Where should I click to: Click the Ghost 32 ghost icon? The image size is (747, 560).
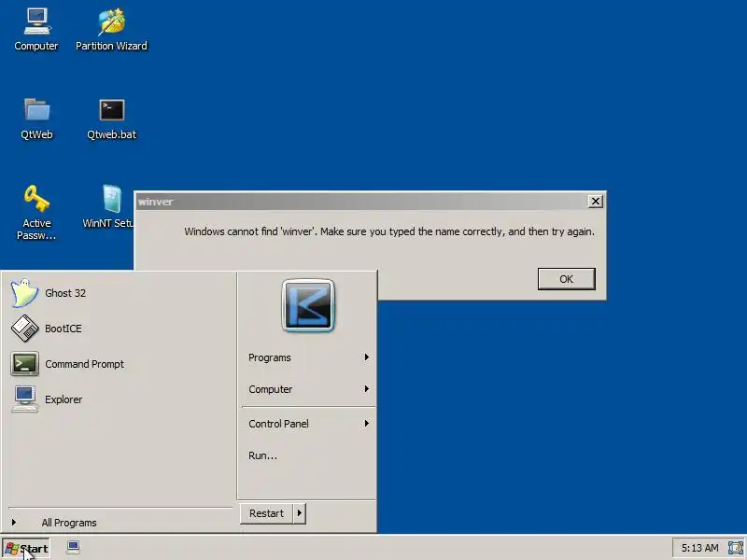[24, 293]
